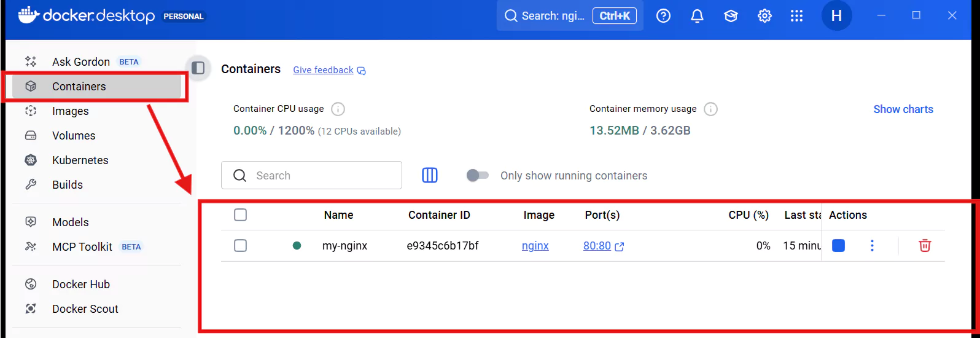Click the Ctrl+K shortcut badge
Screen dimensions: 980x338
click(615, 16)
